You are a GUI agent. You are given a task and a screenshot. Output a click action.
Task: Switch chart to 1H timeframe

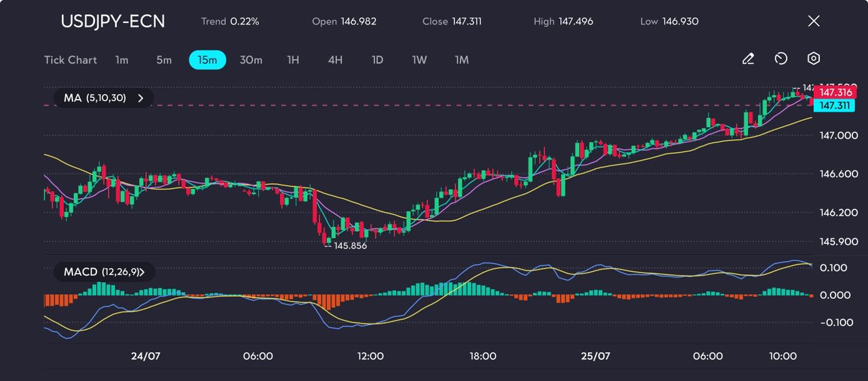[x=293, y=60]
